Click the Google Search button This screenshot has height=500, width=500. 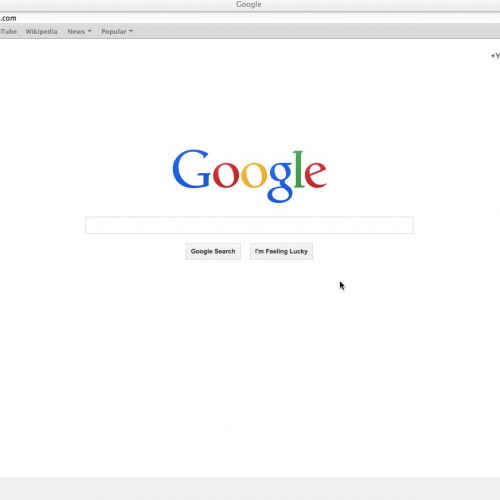click(213, 251)
